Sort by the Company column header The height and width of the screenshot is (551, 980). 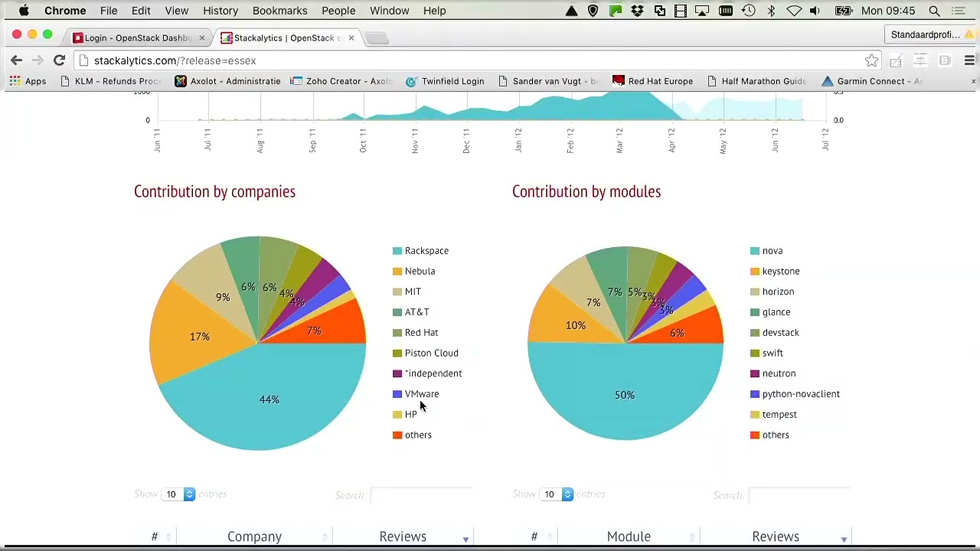254,536
